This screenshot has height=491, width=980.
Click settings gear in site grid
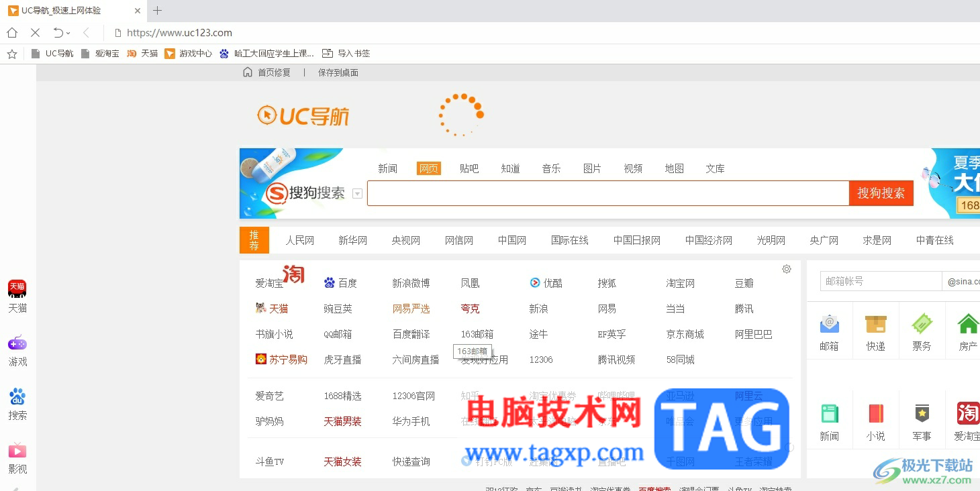(787, 269)
